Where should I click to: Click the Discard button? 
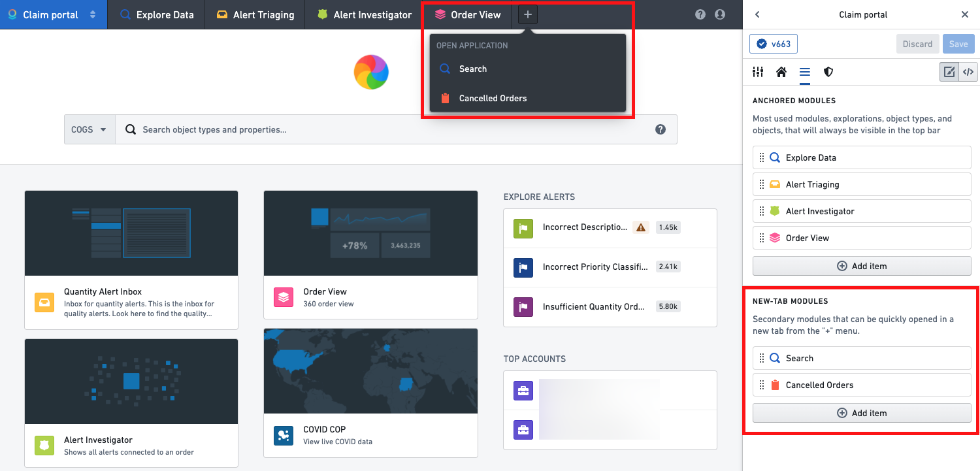click(x=917, y=44)
